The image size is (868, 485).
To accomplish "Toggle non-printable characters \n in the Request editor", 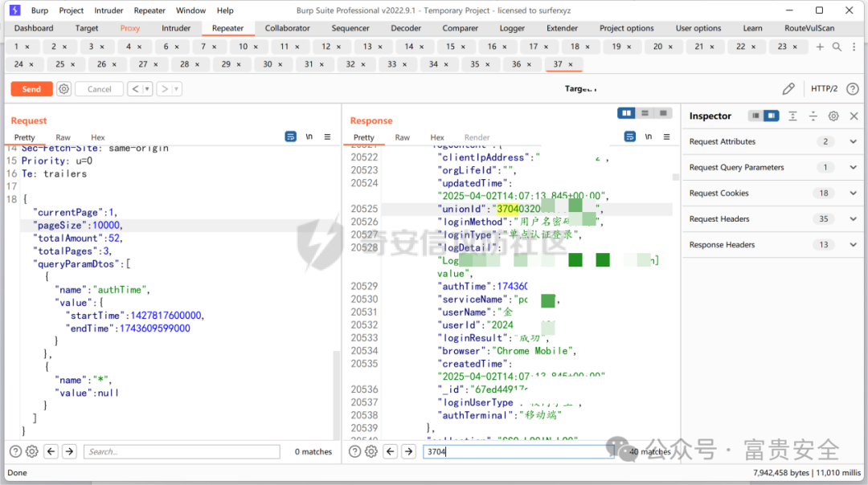I will tap(309, 137).
